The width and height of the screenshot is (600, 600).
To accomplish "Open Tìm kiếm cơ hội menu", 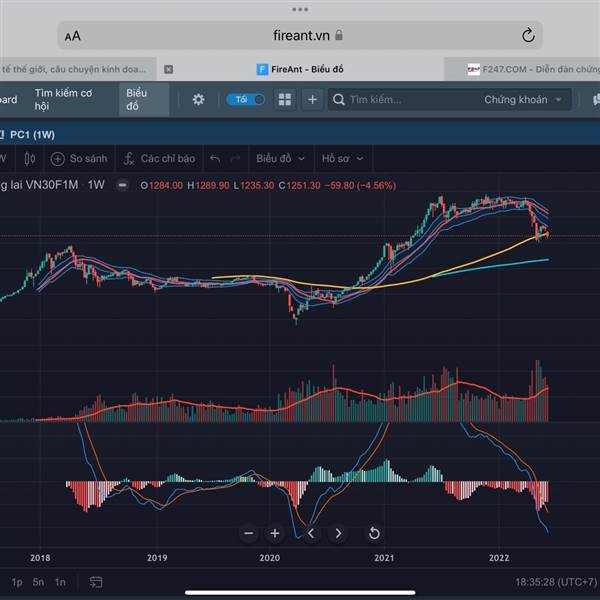I will click(64, 99).
